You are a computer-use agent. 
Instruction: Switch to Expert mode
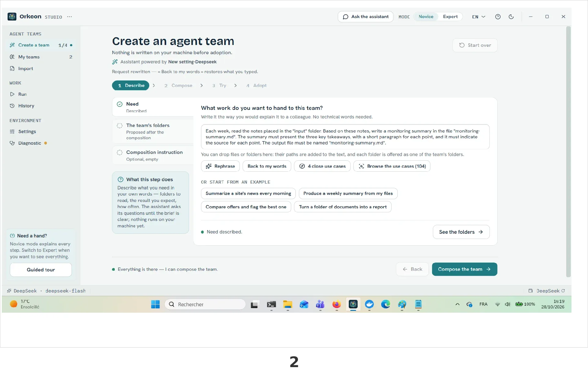pyautogui.click(x=450, y=17)
